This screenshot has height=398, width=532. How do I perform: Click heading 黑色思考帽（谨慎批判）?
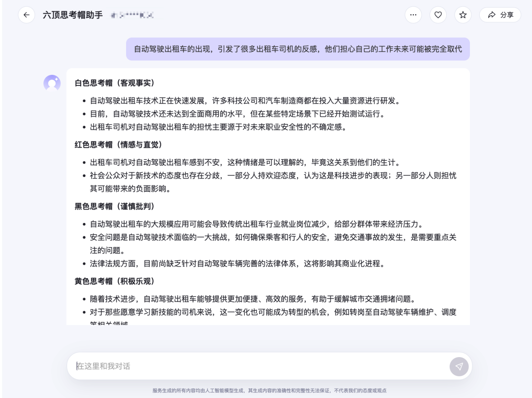coord(115,207)
